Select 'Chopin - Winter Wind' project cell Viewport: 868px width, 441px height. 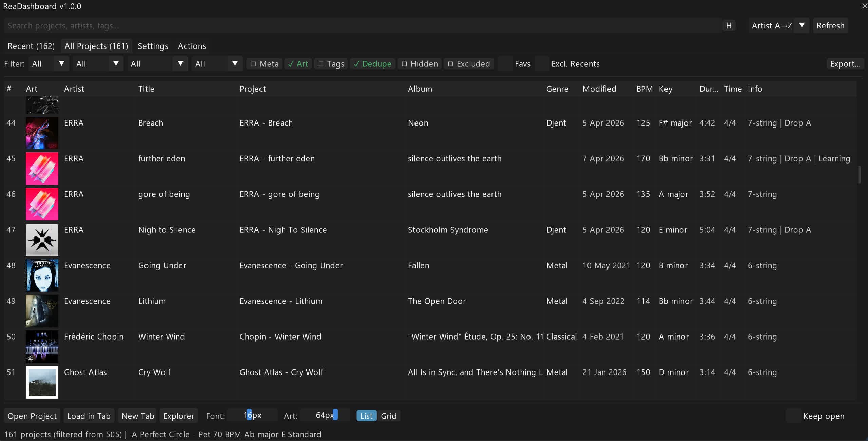click(x=280, y=337)
